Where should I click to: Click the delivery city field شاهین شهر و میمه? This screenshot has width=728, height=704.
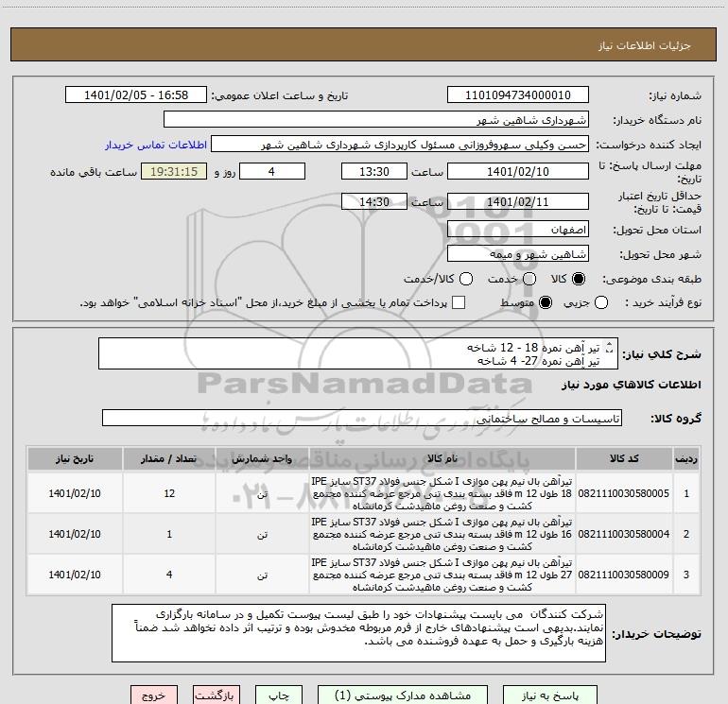tap(518, 254)
